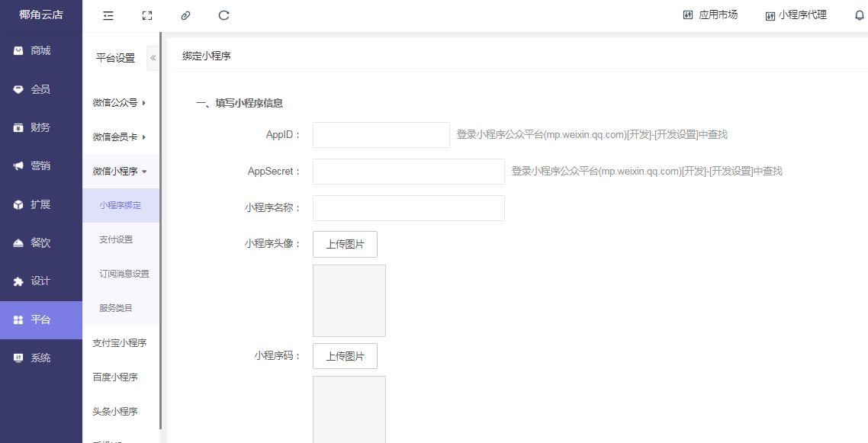Focus the AppSecret input field
The width and height of the screenshot is (868, 443).
point(408,172)
